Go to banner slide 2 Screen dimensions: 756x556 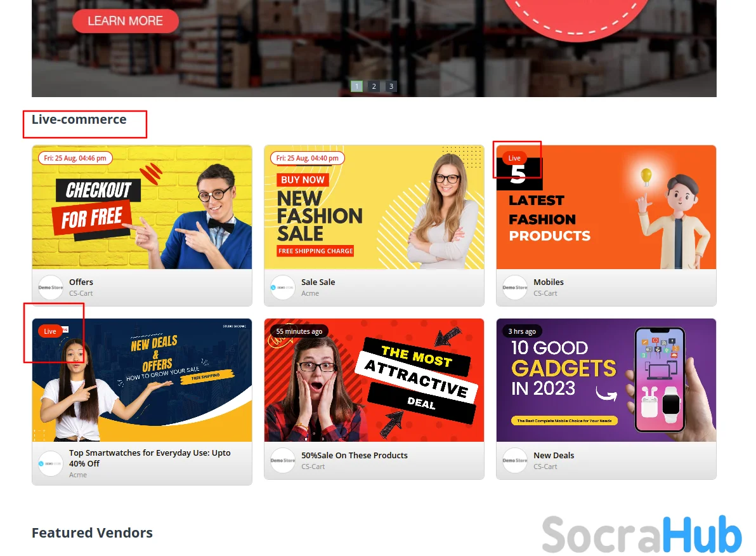tap(374, 86)
